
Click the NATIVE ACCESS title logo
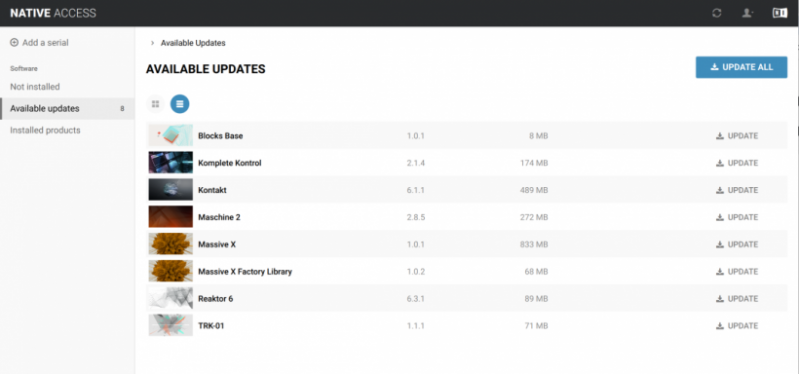pyautogui.click(x=53, y=13)
